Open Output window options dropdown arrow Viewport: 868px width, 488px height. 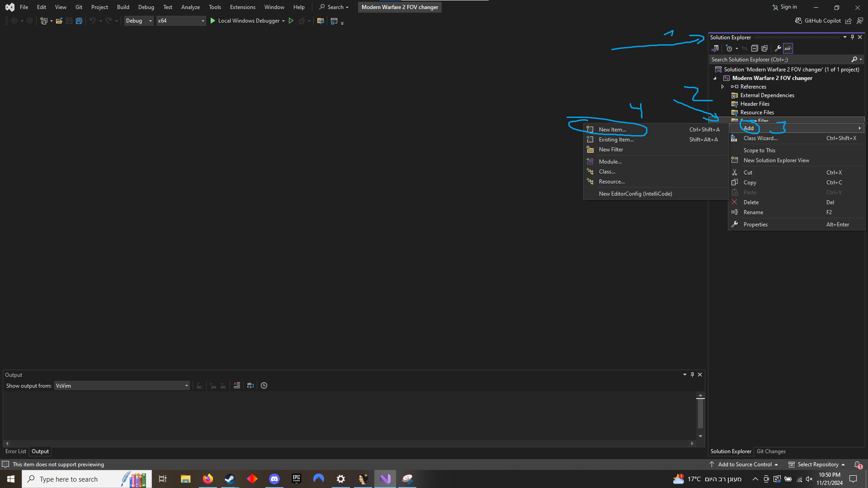(684, 375)
